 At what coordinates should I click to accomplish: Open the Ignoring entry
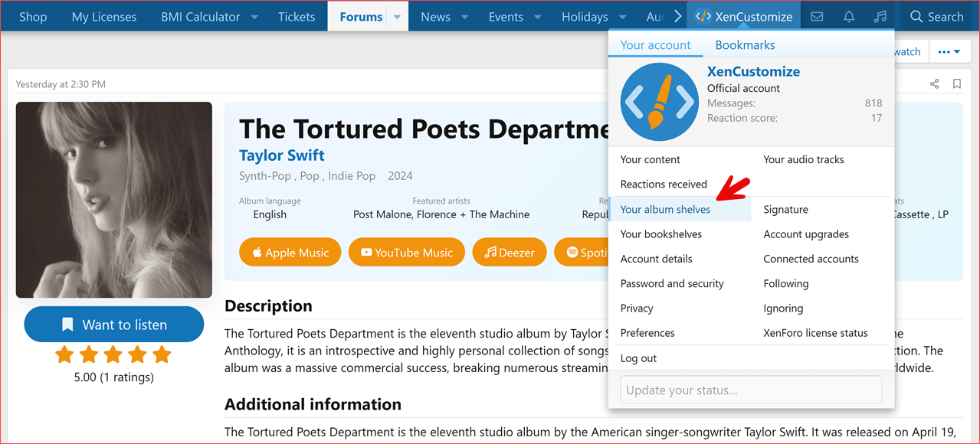pos(783,309)
